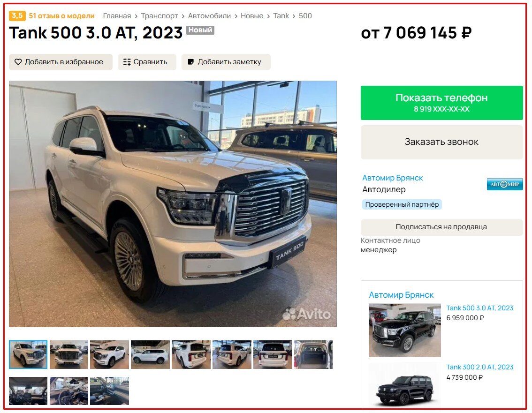
Task: Click the note icon in Добавить заметку
Action: [190, 62]
